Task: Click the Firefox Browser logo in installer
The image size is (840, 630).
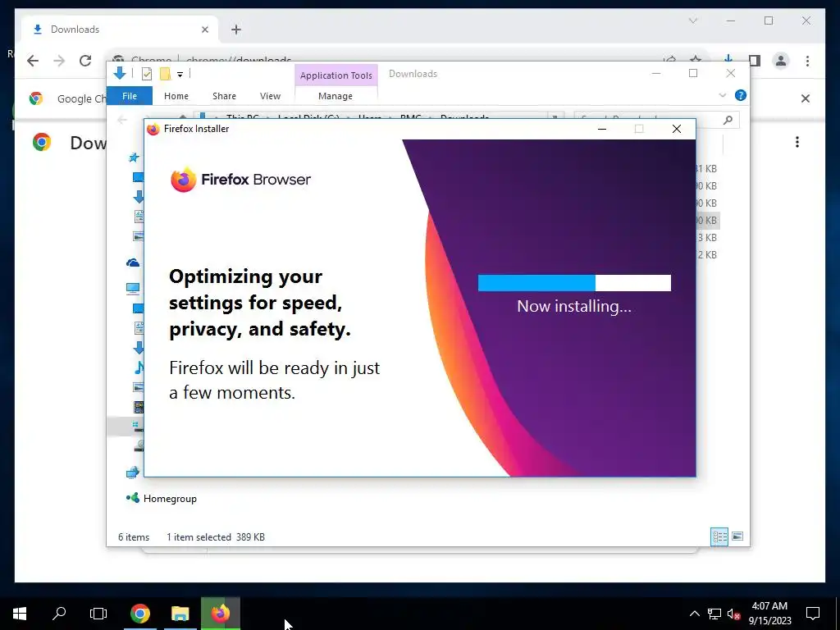Action: click(x=240, y=180)
